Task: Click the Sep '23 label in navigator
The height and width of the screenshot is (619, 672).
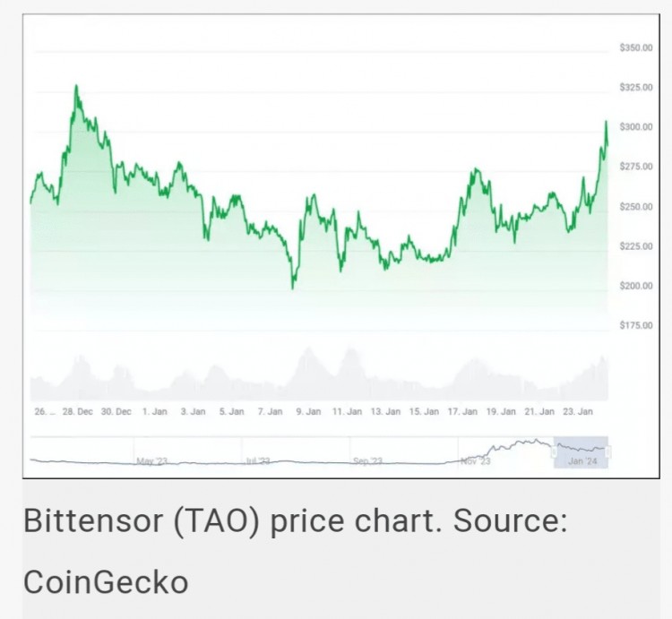Action: 367,461
